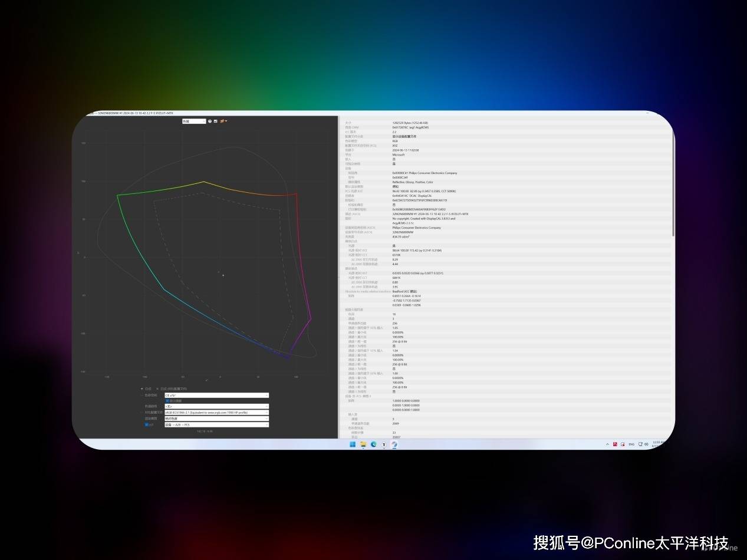The width and height of the screenshot is (747, 560).
Task: Click the help question mark icon
Action: (210, 121)
